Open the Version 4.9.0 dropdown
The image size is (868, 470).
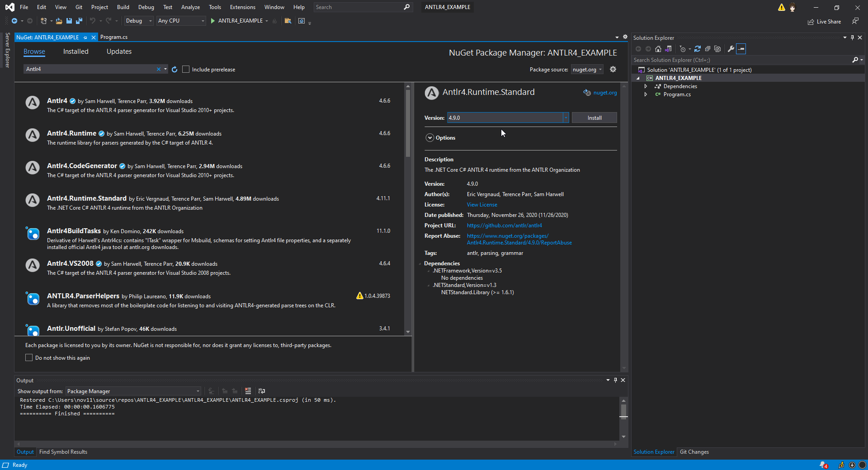coord(566,118)
